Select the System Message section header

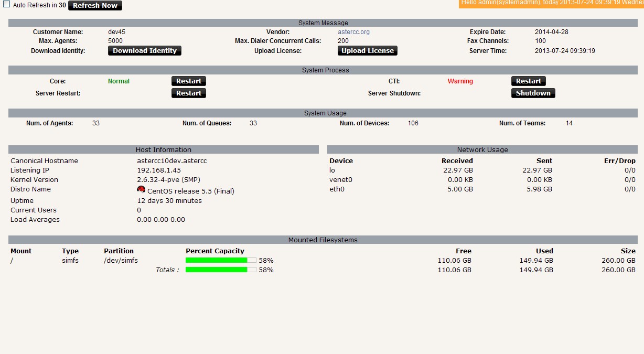[323, 23]
